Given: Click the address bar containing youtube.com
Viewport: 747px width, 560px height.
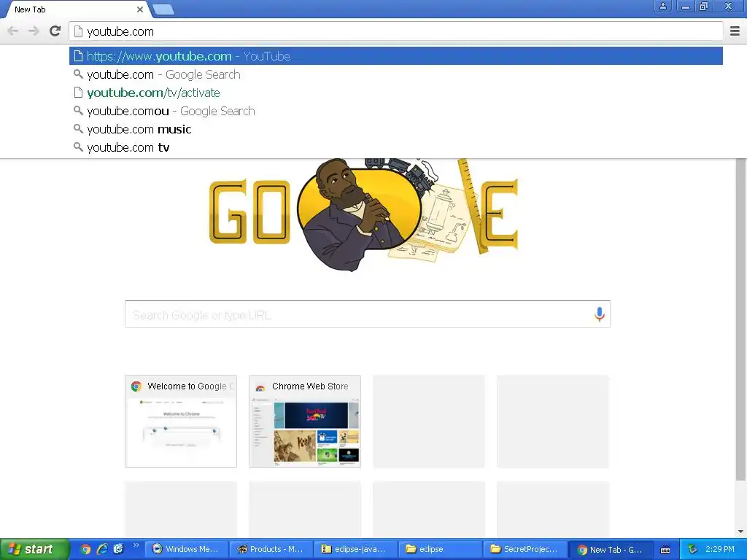Looking at the screenshot, I should 396,31.
